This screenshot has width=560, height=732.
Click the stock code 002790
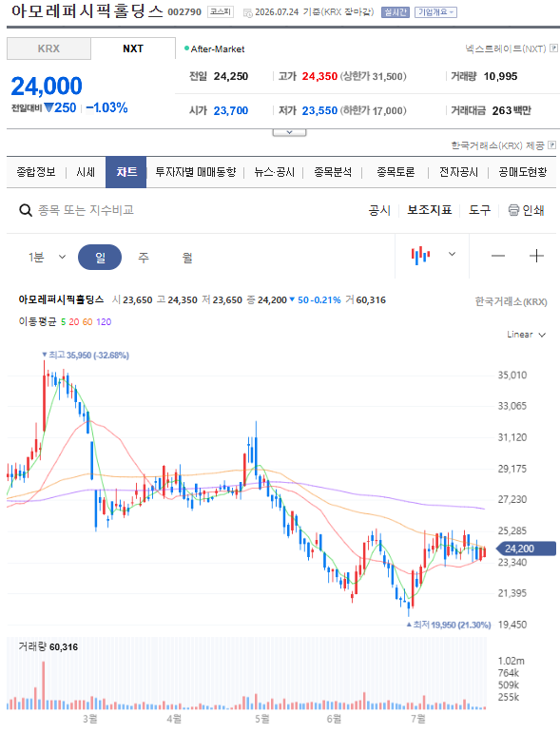point(184,12)
